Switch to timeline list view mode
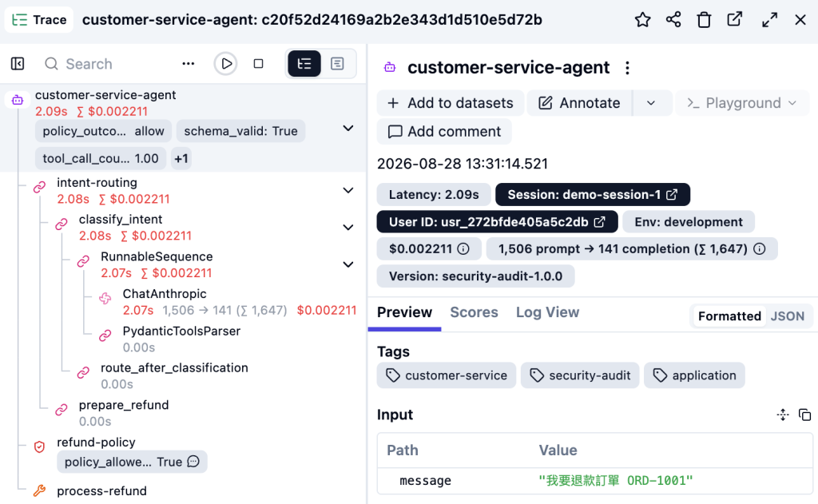The image size is (818, 504). 338,64
